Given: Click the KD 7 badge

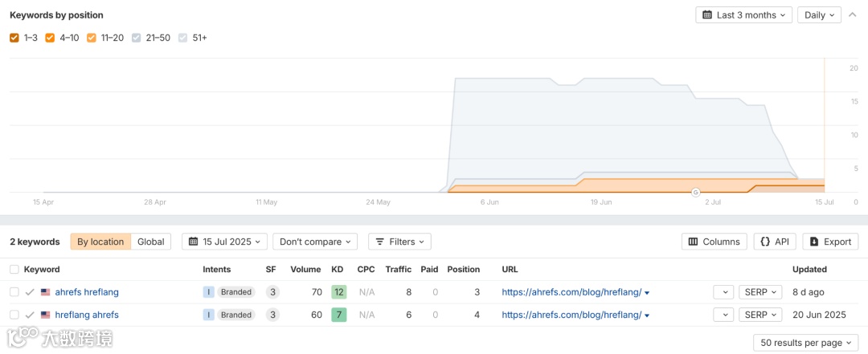Looking at the screenshot, I should click(339, 315).
